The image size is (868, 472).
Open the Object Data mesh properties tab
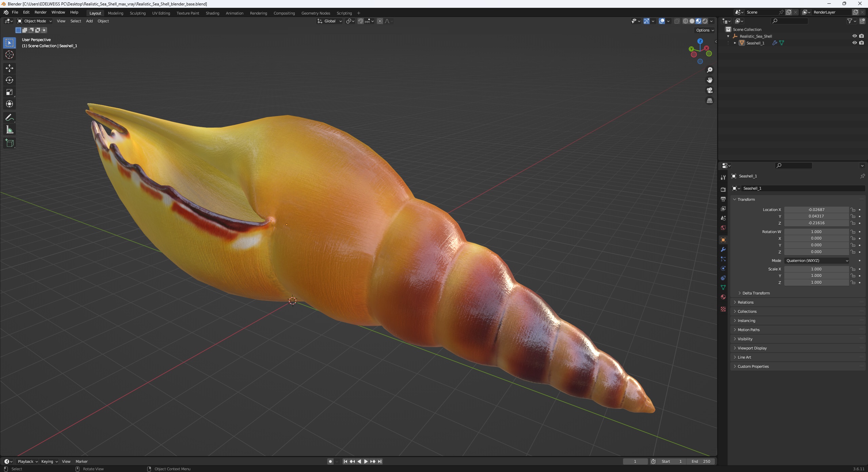coord(723,287)
